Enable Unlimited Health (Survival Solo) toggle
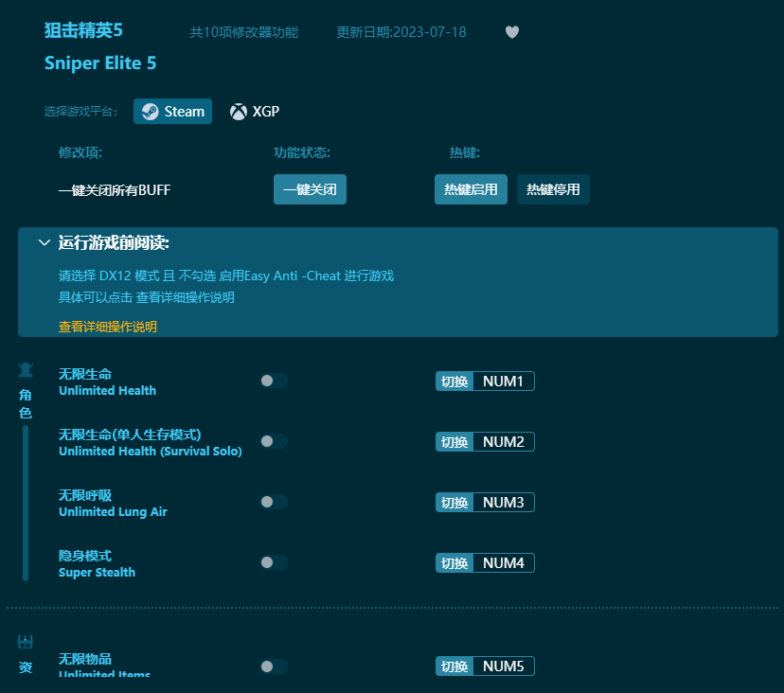Screen dimensions: 784x693 pyautogui.click(x=274, y=441)
